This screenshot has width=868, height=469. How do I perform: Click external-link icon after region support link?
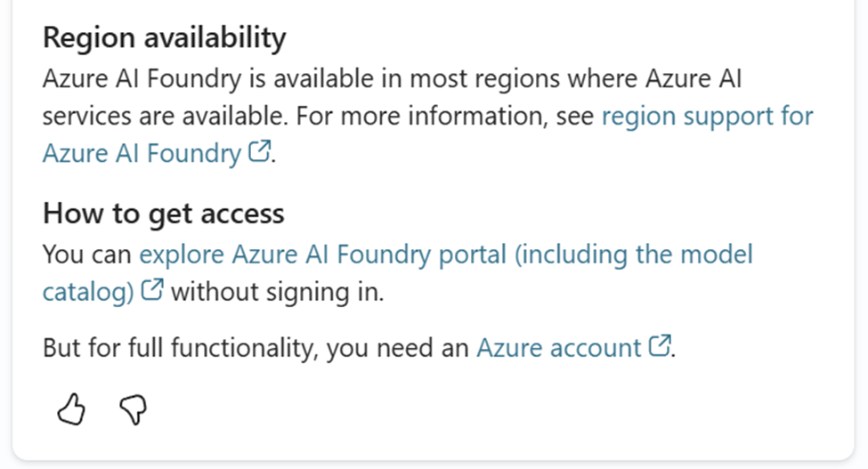(x=258, y=153)
